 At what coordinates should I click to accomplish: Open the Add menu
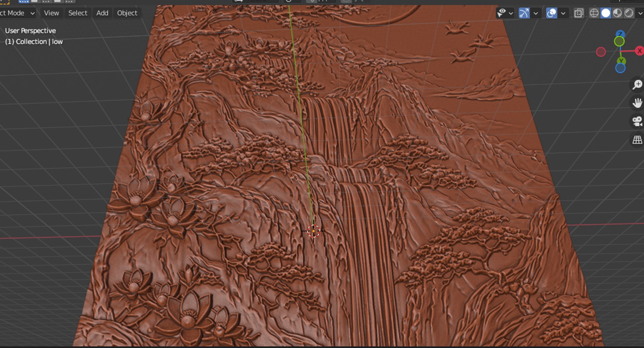[102, 13]
